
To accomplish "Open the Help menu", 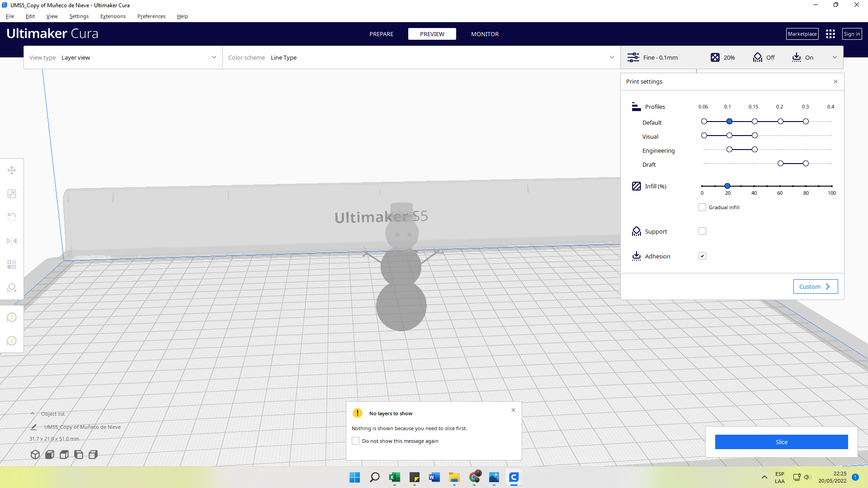I will tap(183, 16).
